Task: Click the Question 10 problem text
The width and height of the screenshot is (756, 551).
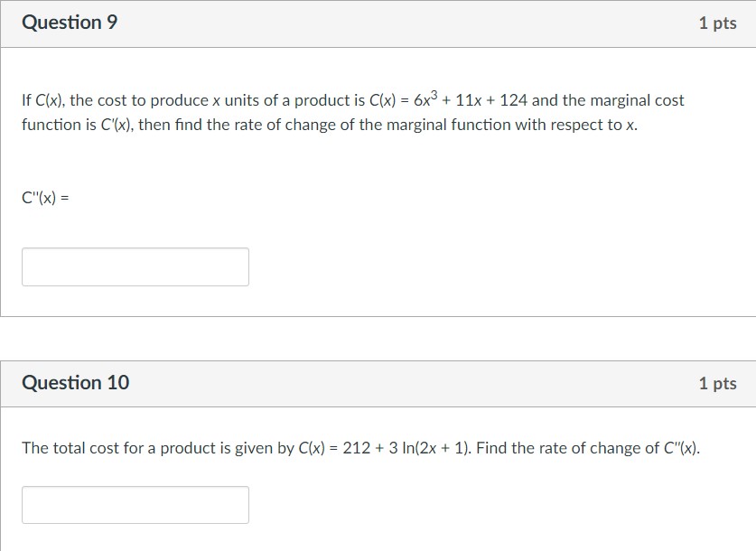Action: 361,447
